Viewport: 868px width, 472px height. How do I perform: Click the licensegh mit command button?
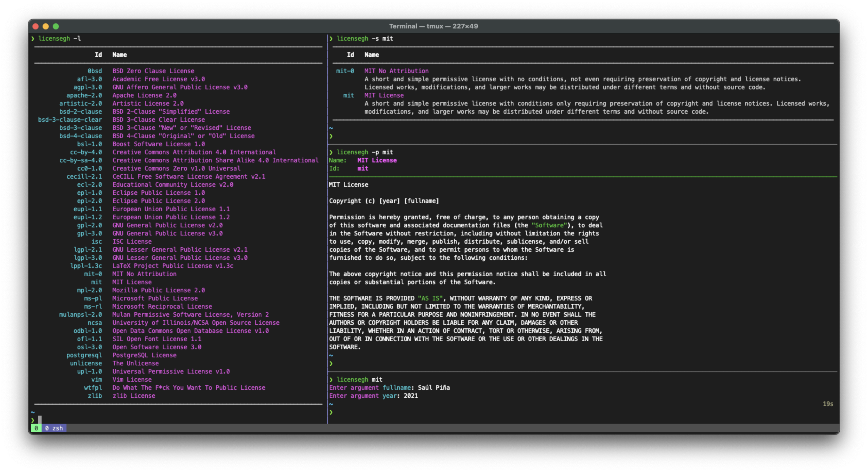pyautogui.click(x=360, y=380)
